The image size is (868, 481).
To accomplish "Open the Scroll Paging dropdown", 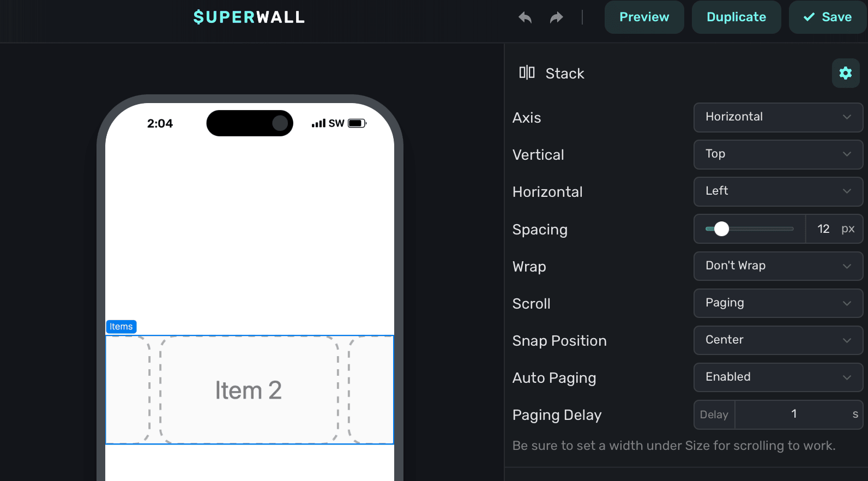I will (778, 303).
